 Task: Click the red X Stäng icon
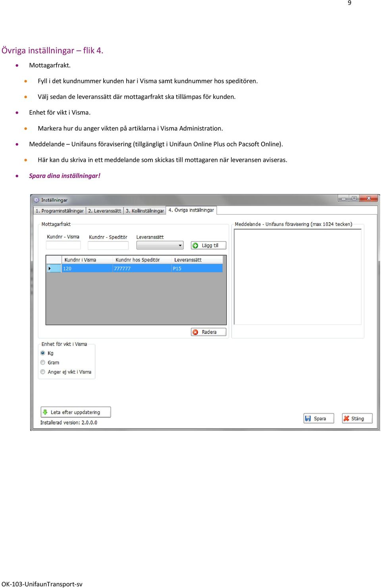click(346, 418)
